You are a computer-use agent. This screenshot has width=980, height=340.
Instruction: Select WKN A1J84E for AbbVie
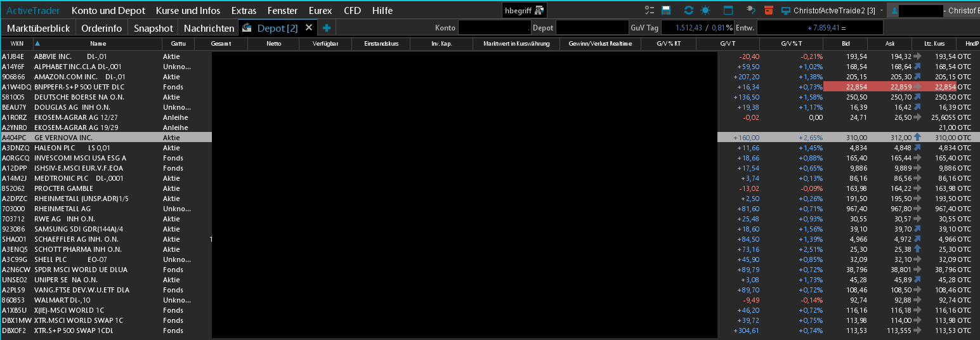coord(13,56)
